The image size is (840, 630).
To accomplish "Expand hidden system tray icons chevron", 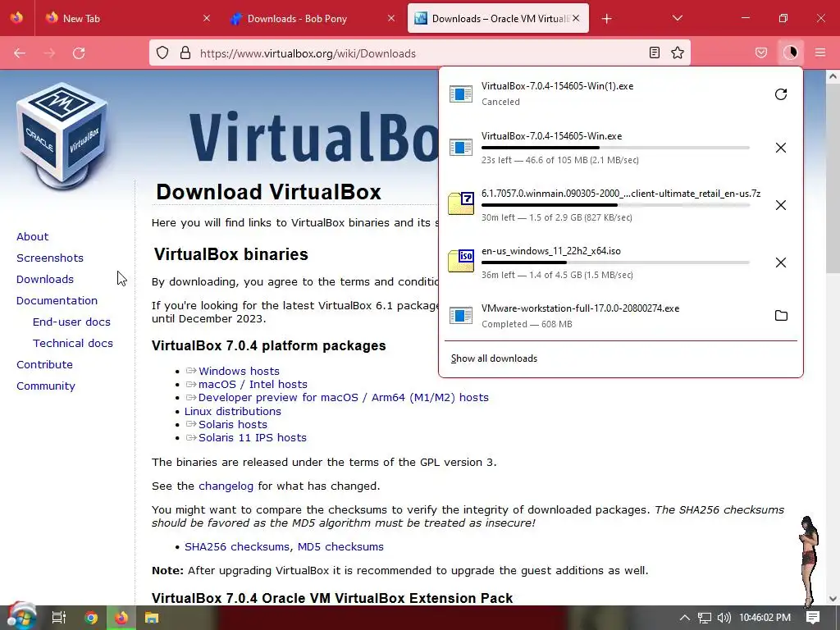I will pos(684,618).
